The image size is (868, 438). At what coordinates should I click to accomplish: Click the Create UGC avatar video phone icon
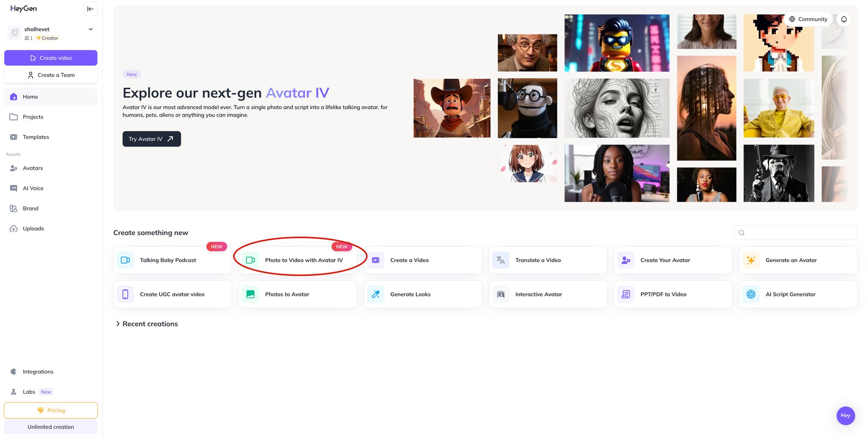tap(125, 294)
